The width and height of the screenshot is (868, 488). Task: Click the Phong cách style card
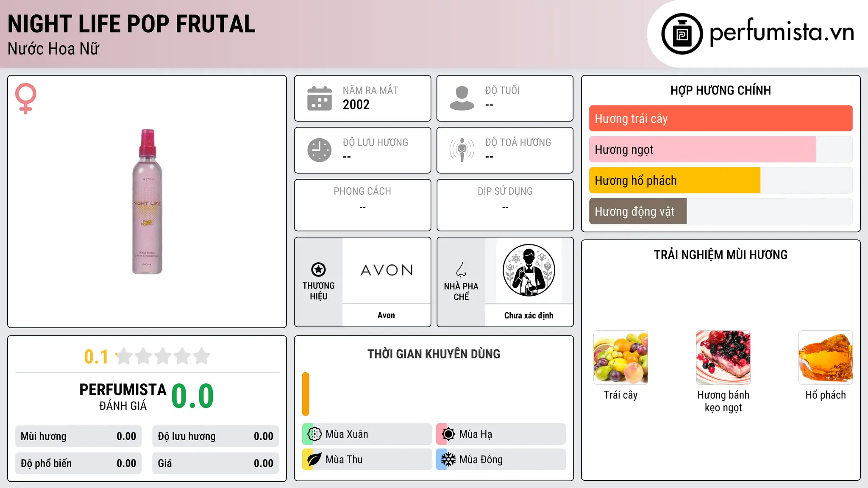362,205
